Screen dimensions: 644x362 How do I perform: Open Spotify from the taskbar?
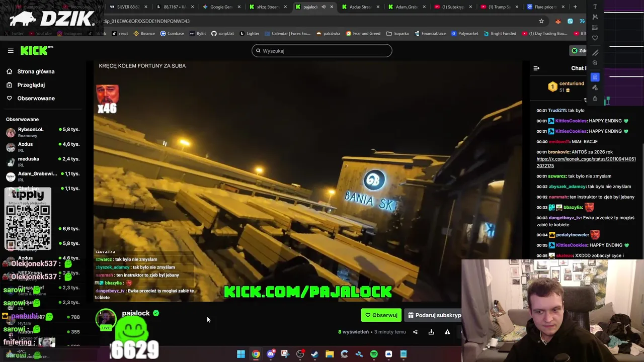(374, 354)
